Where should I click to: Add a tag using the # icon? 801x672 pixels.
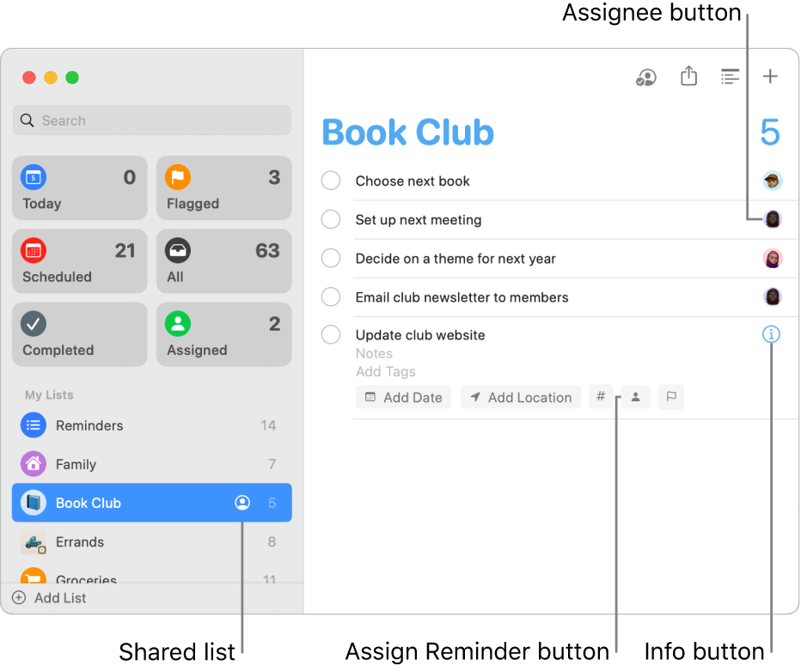602,397
